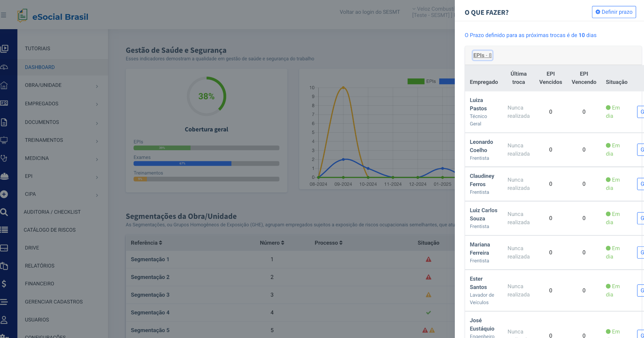The width and height of the screenshot is (644, 338).
Task: Click the dollar sign Financeiro icon
Action: click(4, 284)
